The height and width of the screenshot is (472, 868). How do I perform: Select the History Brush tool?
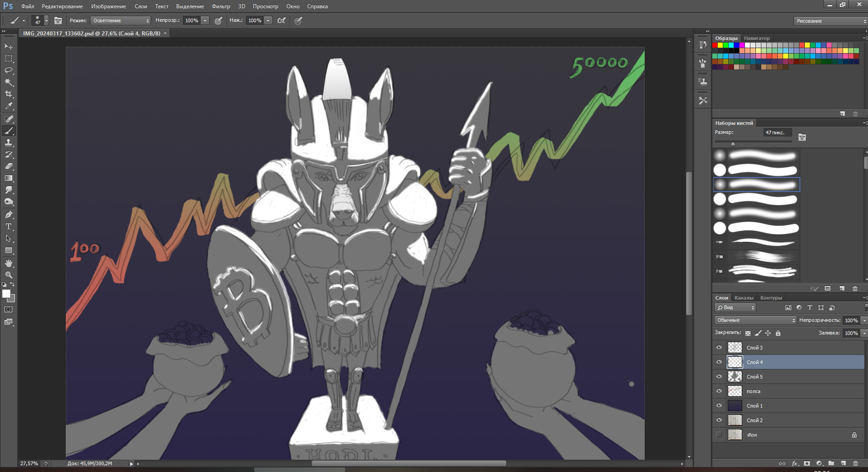[x=9, y=154]
